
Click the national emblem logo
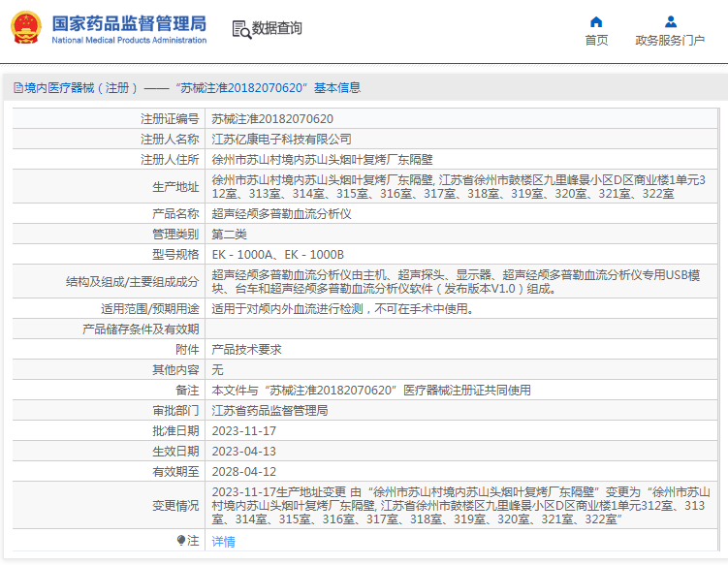[x=26, y=28]
